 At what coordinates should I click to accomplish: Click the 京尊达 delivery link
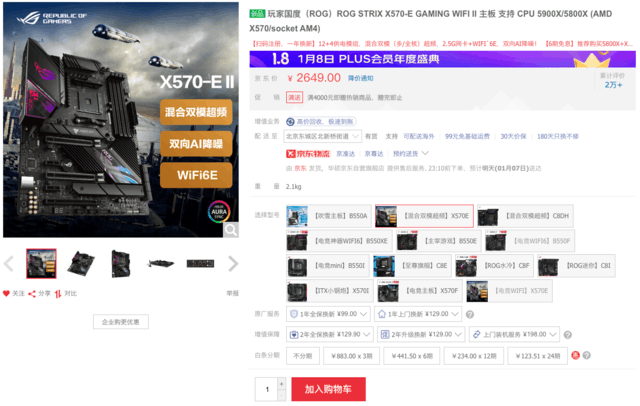coord(373,154)
